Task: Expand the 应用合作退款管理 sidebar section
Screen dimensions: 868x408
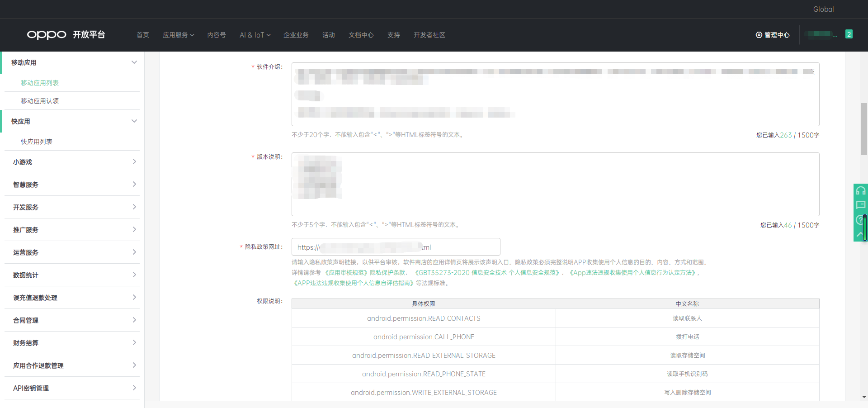Action: 72,365
